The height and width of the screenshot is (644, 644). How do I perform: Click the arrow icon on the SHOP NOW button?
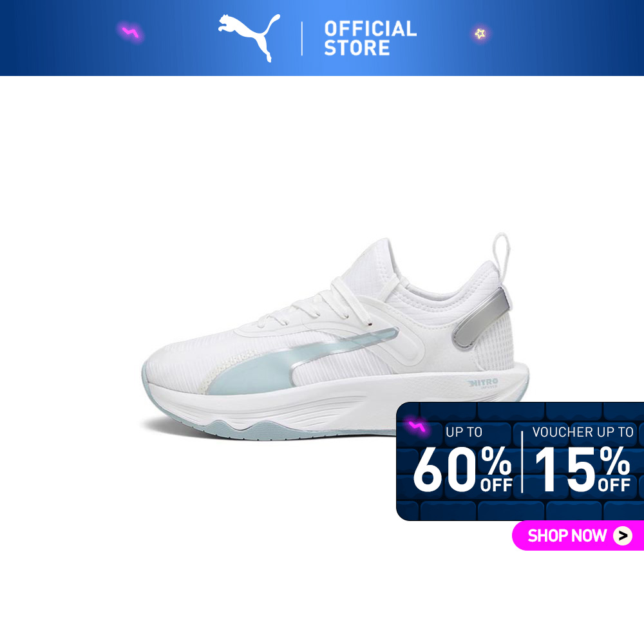[623, 536]
